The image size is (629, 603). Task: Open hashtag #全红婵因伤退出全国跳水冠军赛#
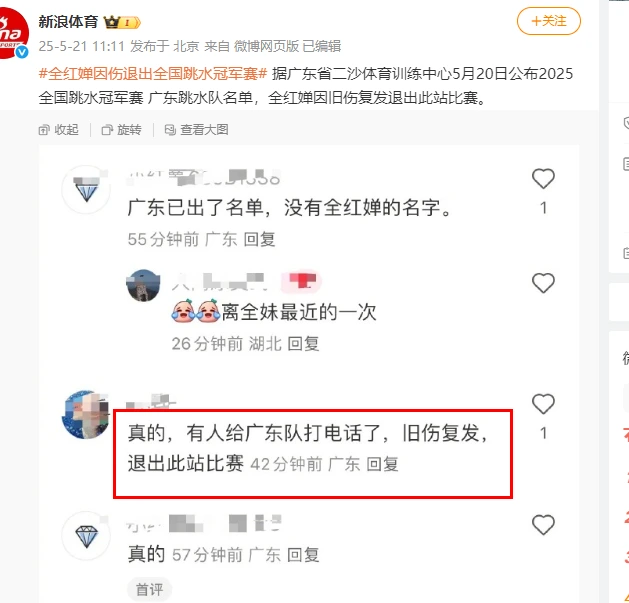(x=153, y=74)
